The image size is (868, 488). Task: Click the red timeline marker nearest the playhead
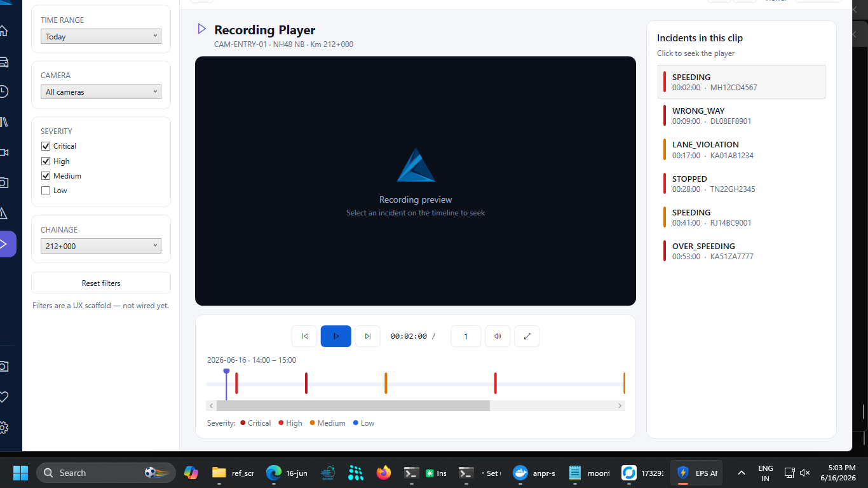[x=236, y=383]
